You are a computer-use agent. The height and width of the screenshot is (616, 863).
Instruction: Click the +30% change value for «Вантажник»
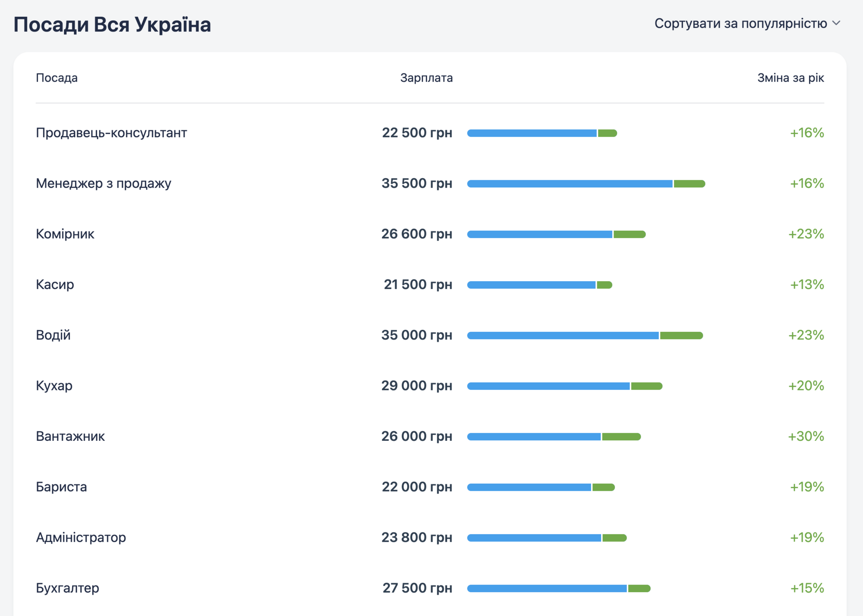coord(805,436)
